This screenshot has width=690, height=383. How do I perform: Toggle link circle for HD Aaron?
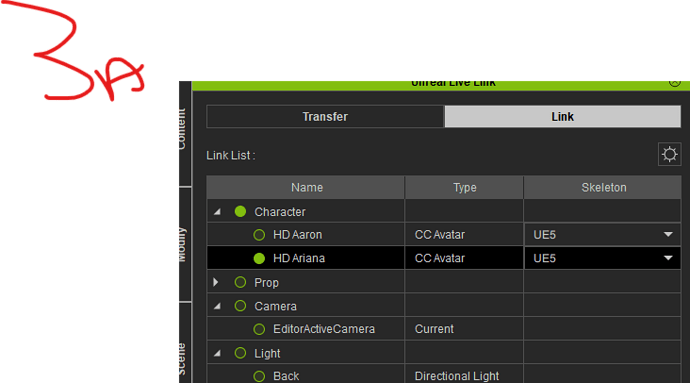[259, 235]
